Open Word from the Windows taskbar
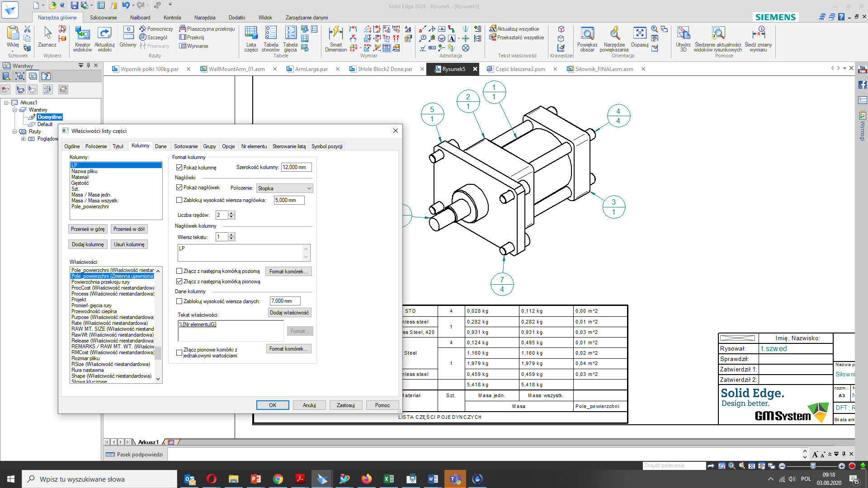Screen dimensions: 868x488 click(433, 479)
